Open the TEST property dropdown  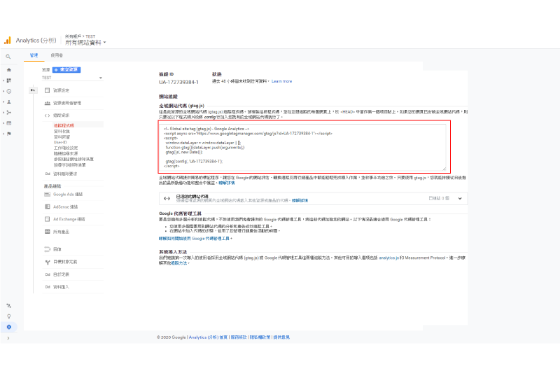(x=73, y=78)
